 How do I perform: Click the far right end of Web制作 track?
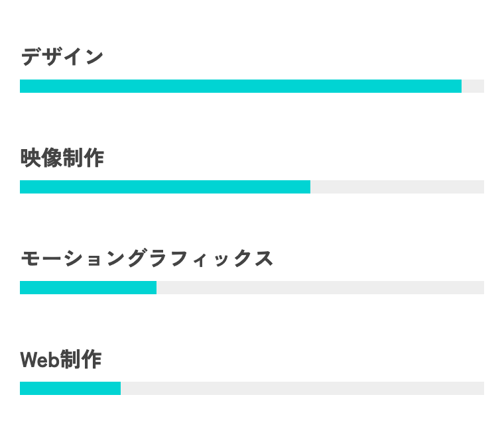tap(482, 388)
